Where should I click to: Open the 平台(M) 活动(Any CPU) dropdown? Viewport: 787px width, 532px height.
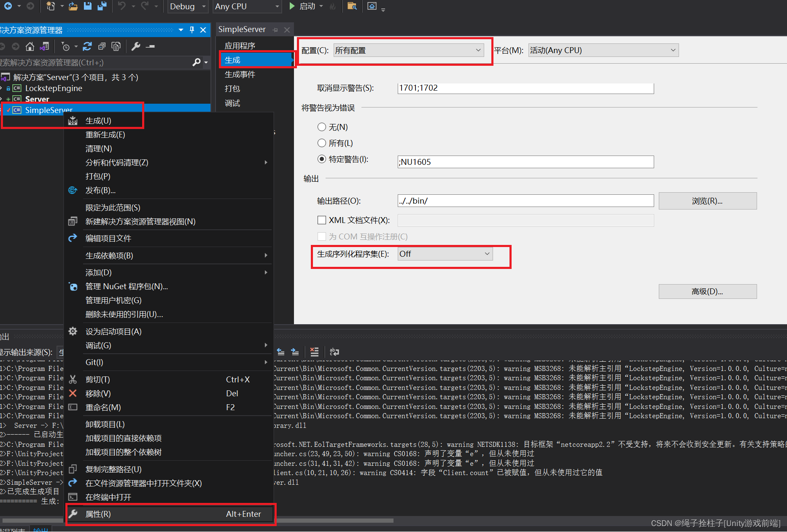(x=604, y=51)
